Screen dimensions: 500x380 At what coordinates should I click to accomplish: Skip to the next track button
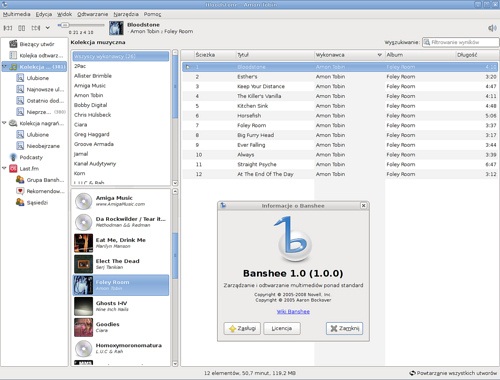pyautogui.click(x=36, y=28)
